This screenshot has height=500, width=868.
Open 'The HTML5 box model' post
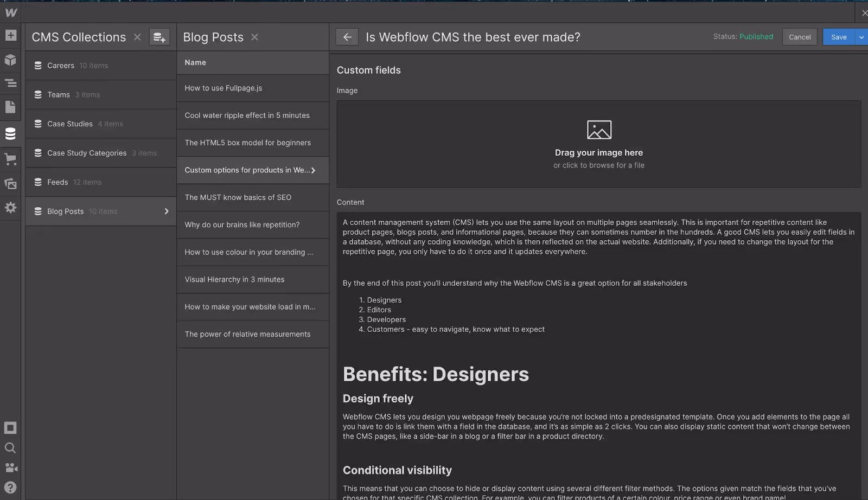point(253,143)
